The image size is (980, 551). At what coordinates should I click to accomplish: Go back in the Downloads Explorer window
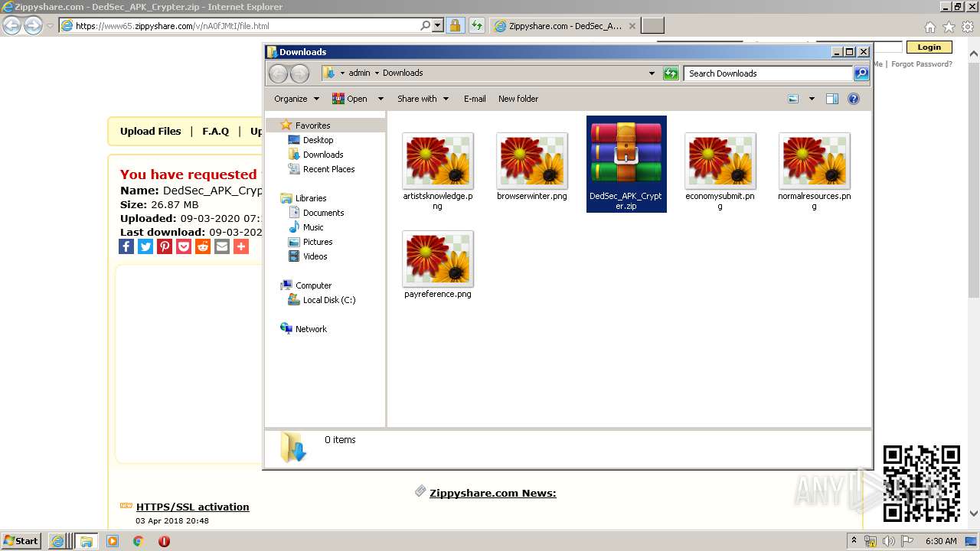click(278, 73)
